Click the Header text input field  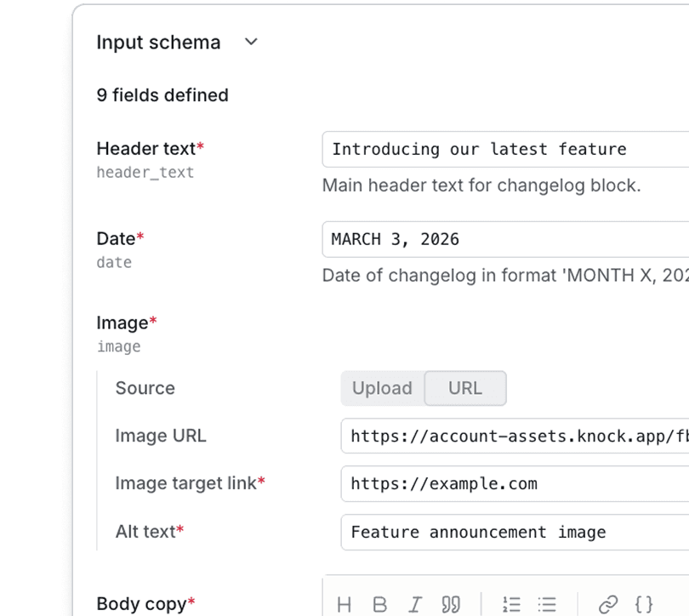pos(476,149)
